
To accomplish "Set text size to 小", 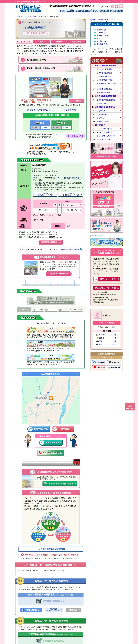I will click(112, 7).
